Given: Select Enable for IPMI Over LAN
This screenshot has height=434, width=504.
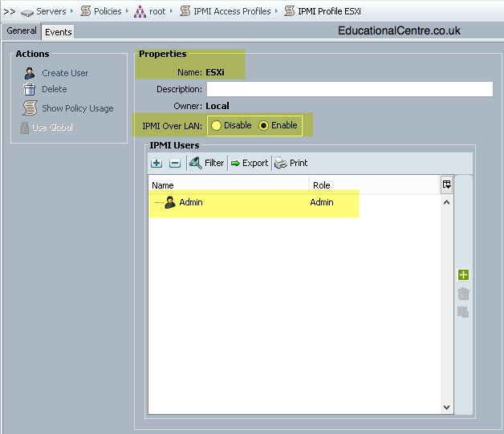Looking at the screenshot, I should [278, 125].
